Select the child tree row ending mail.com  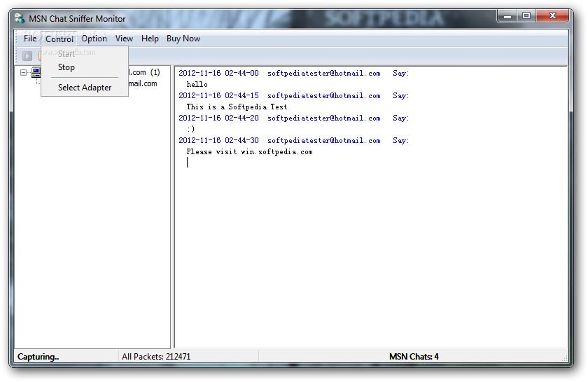pyautogui.click(x=143, y=83)
